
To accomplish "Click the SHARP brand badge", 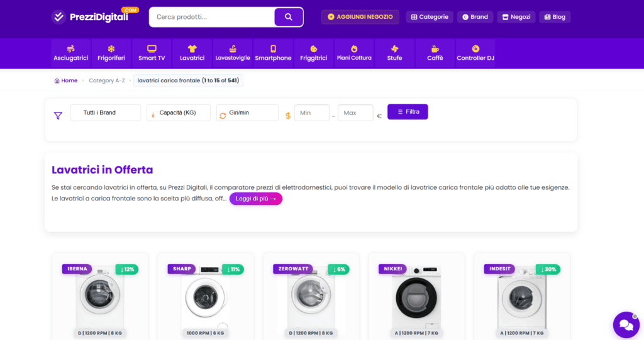I will point(182,269).
